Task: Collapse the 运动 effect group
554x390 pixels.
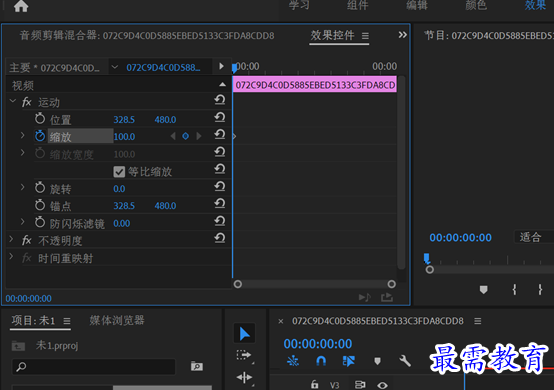Action: pos(13,101)
